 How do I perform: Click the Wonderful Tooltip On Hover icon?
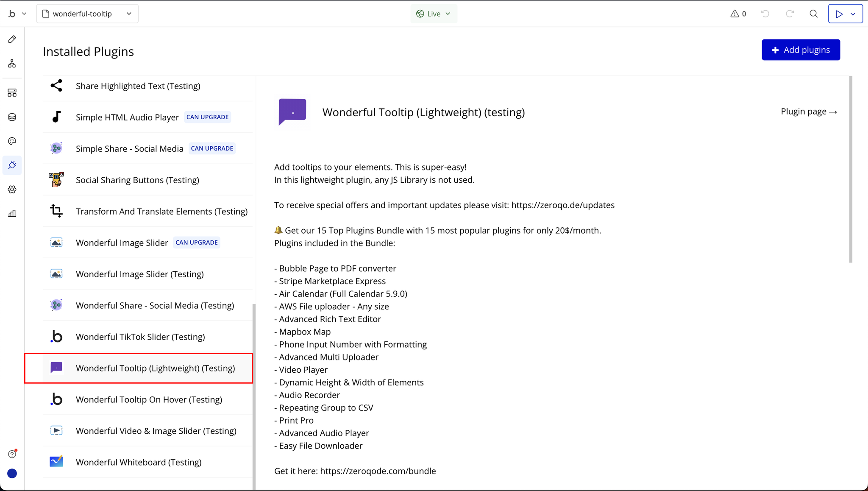click(56, 399)
